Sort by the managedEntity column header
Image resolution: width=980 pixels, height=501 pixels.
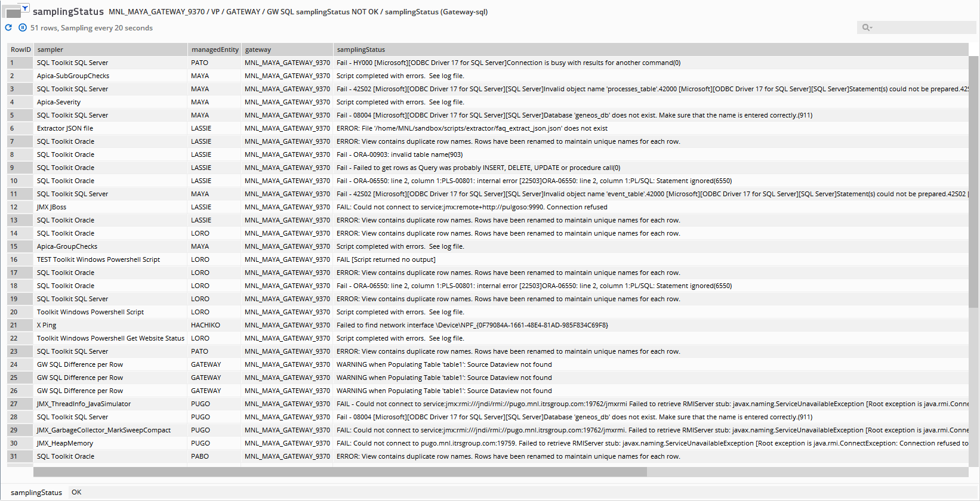tap(214, 50)
